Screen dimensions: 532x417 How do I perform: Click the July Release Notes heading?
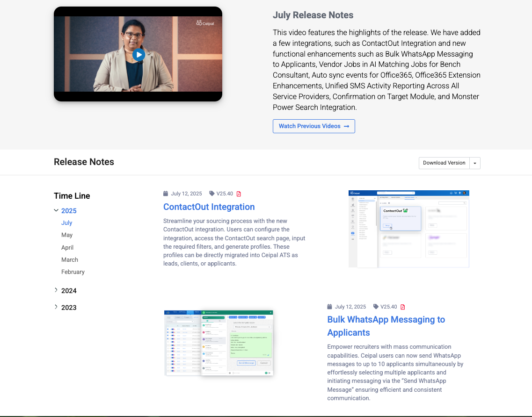pyautogui.click(x=313, y=15)
